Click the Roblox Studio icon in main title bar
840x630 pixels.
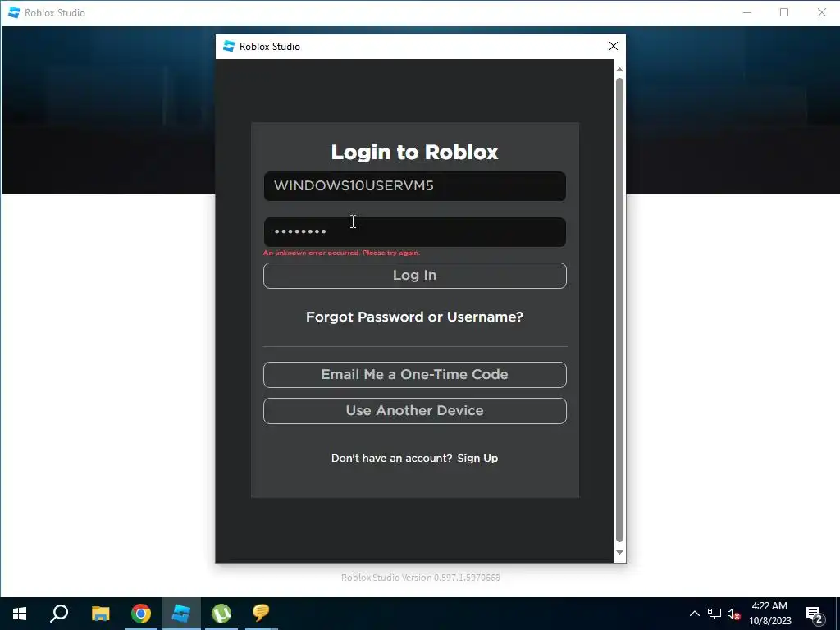14,12
